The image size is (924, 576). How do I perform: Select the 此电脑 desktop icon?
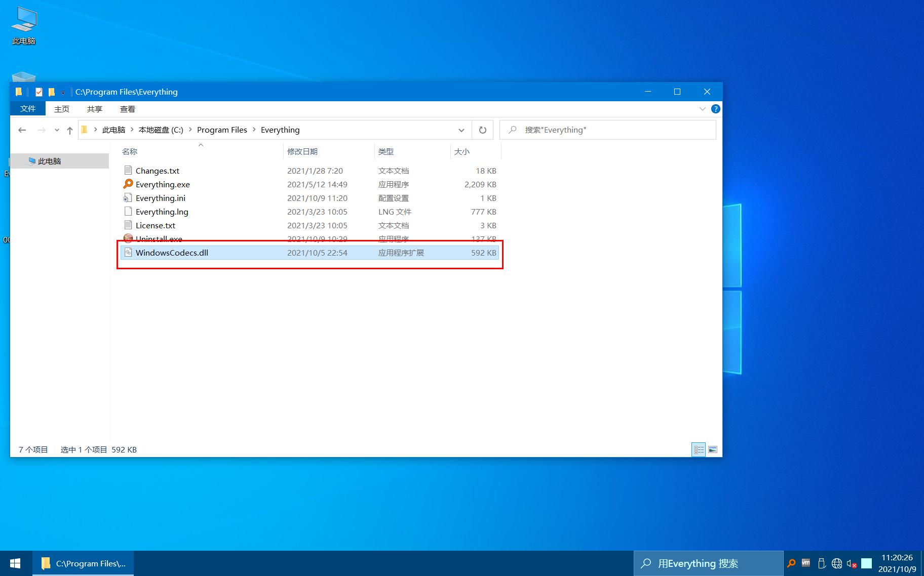[x=24, y=26]
